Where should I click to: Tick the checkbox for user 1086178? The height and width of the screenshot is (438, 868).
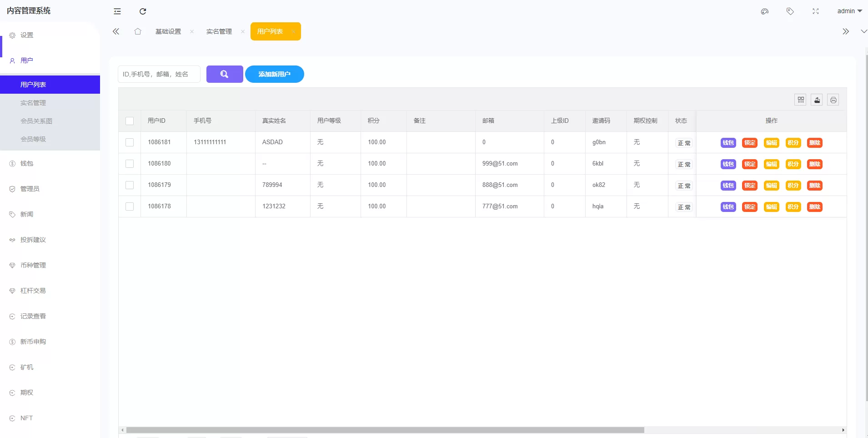(130, 206)
